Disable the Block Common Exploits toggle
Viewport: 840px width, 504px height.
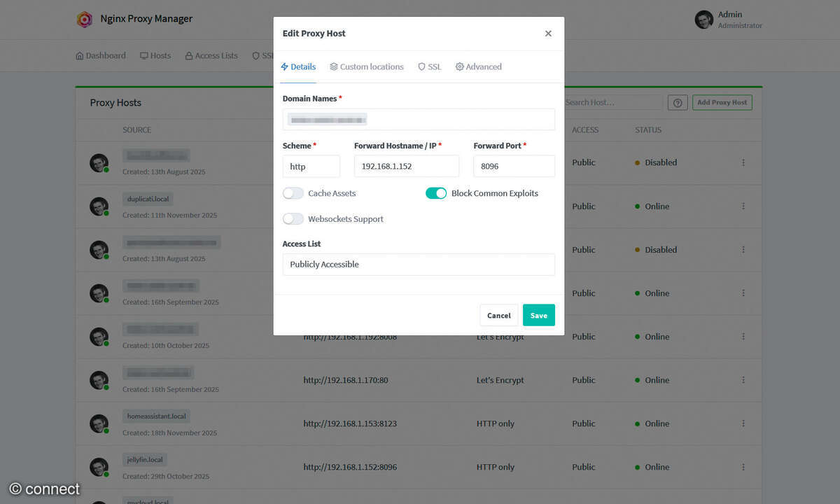pos(436,193)
